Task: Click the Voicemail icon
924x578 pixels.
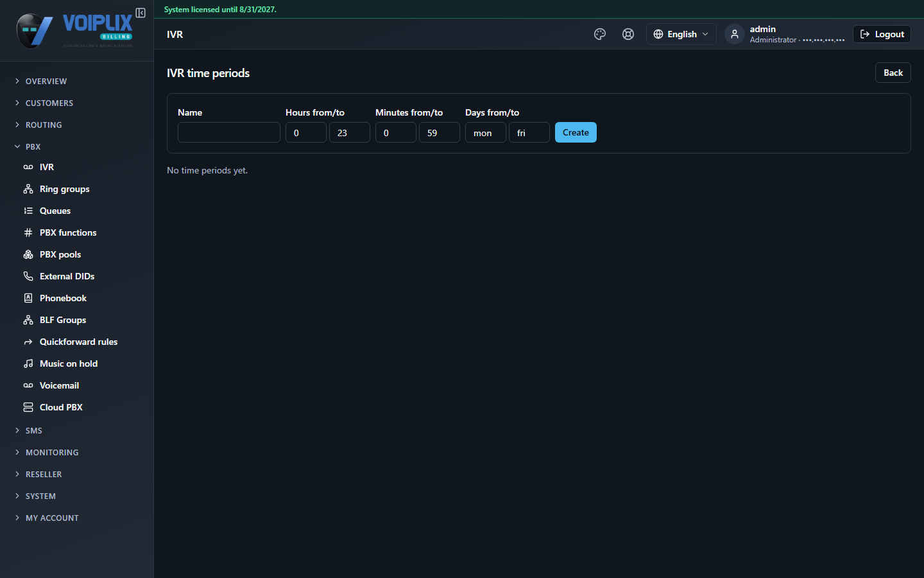Action: pos(28,385)
